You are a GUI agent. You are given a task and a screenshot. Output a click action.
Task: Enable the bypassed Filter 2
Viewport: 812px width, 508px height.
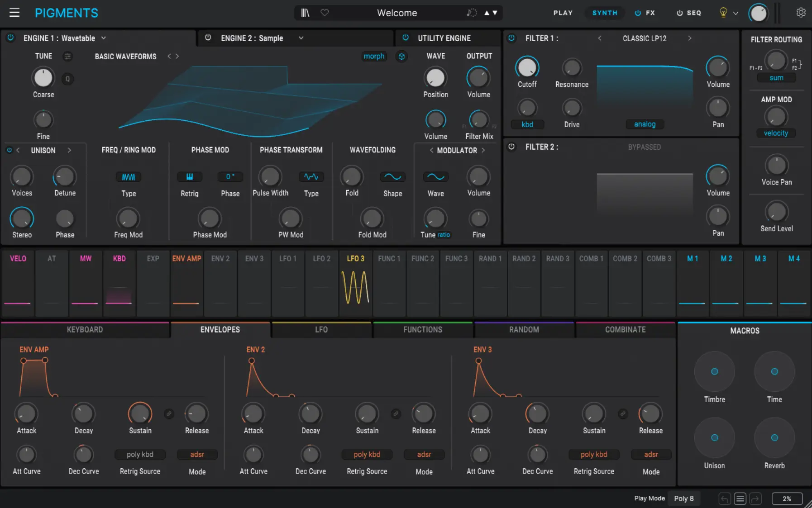[x=512, y=147]
